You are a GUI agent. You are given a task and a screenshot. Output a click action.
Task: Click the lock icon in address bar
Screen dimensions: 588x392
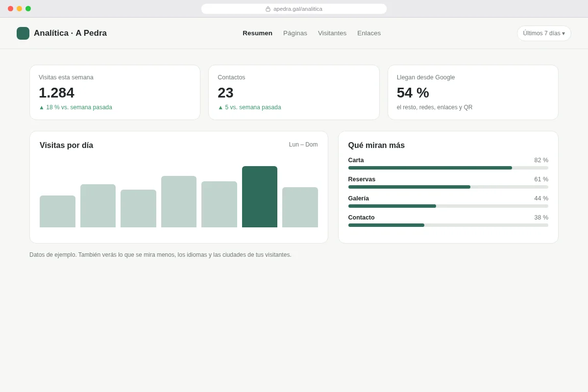[268, 9]
